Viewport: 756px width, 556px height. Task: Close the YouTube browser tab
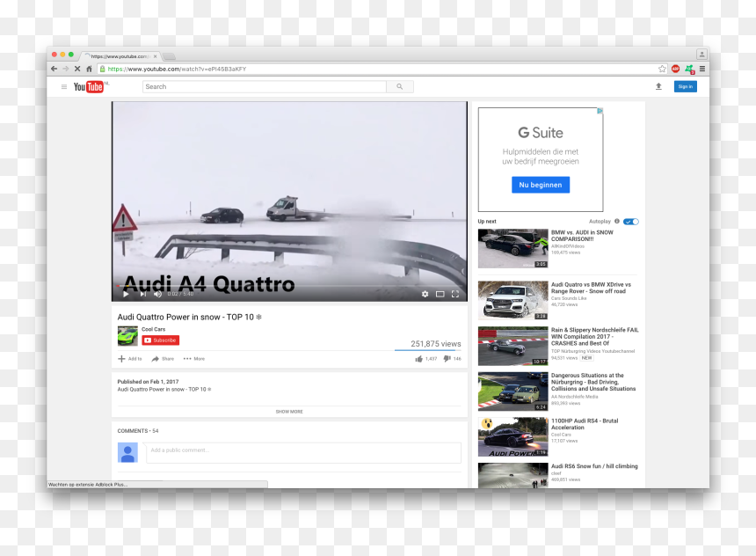coord(156,56)
